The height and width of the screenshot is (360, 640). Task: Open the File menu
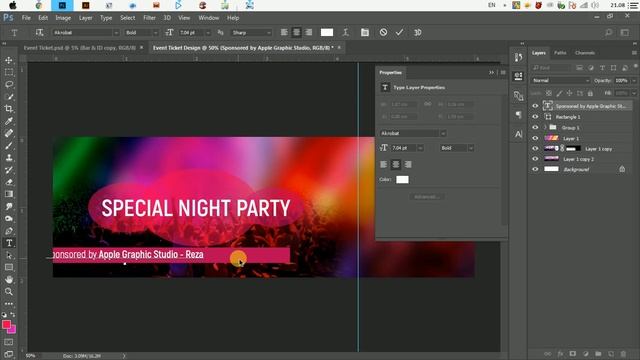click(26, 18)
